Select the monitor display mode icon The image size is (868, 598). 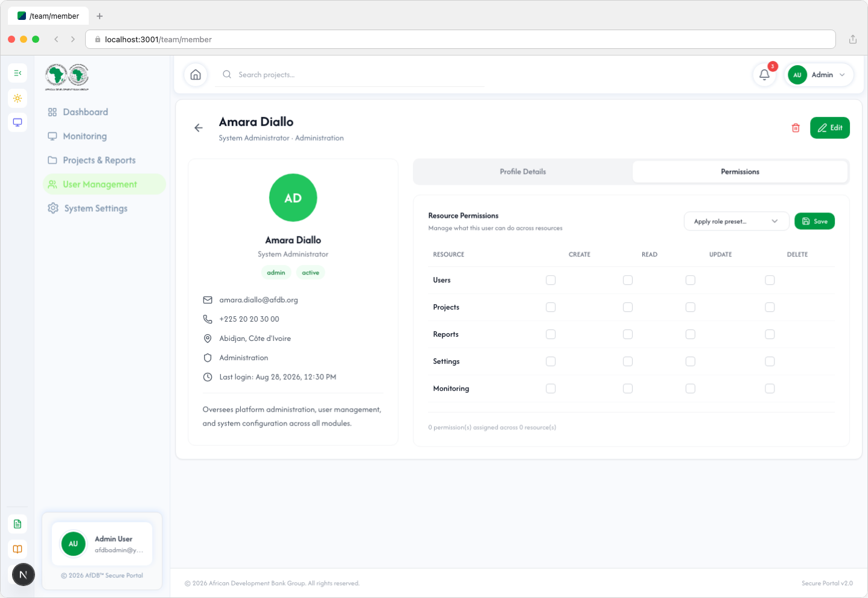click(x=18, y=122)
